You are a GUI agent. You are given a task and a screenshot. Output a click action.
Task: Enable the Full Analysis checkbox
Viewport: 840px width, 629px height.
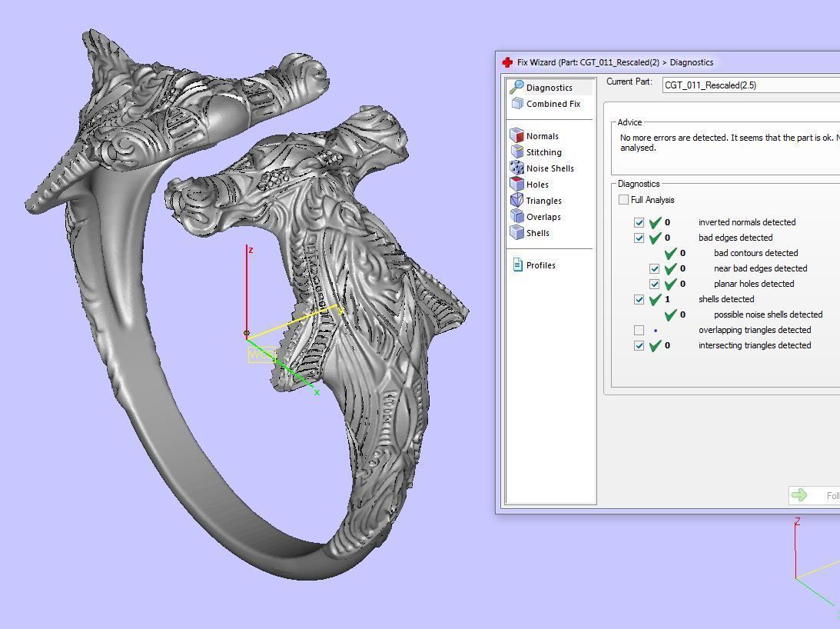tap(623, 199)
